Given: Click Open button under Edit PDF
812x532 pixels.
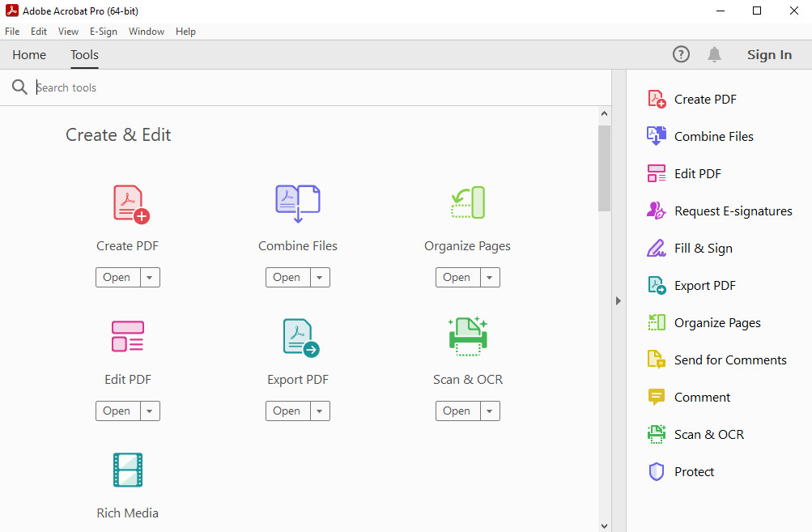Looking at the screenshot, I should click(117, 411).
